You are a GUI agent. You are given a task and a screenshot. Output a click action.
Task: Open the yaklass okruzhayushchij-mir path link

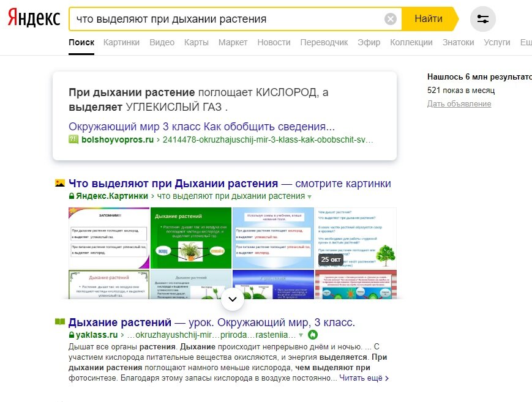tap(211, 335)
